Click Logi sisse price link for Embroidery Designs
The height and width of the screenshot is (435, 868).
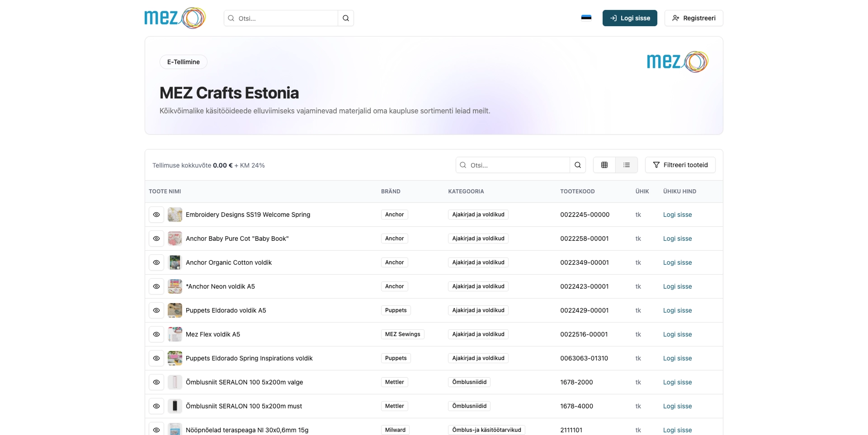(677, 215)
